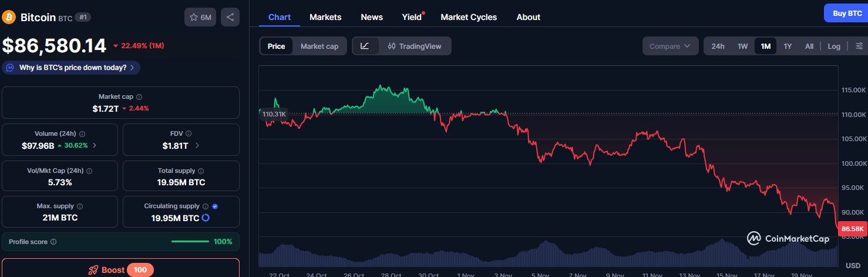The width and height of the screenshot is (868, 277).
Task: Select the 24h time range
Action: coord(718,46)
